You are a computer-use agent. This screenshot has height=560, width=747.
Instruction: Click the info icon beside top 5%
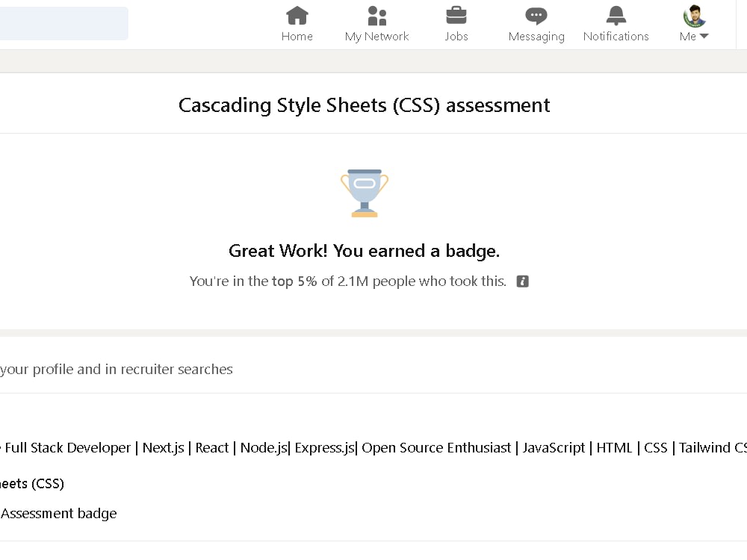pyautogui.click(x=522, y=281)
